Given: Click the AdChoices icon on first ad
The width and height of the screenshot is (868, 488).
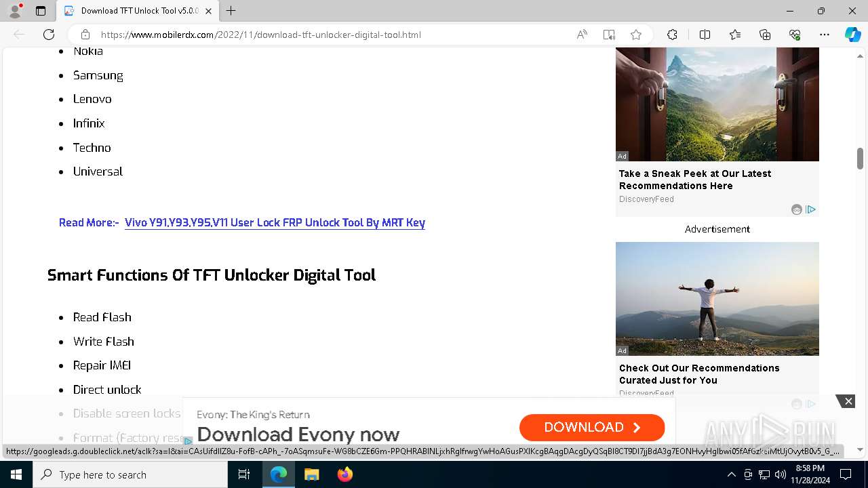Looking at the screenshot, I should 810,209.
